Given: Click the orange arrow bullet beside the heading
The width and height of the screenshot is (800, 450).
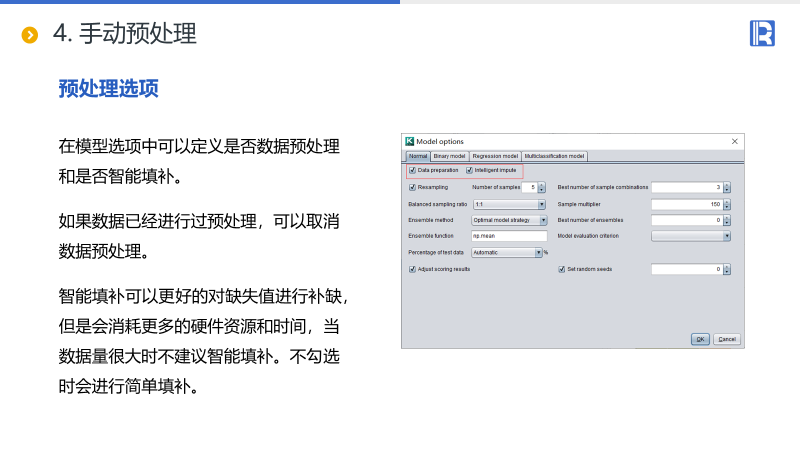Looking at the screenshot, I should [30, 35].
